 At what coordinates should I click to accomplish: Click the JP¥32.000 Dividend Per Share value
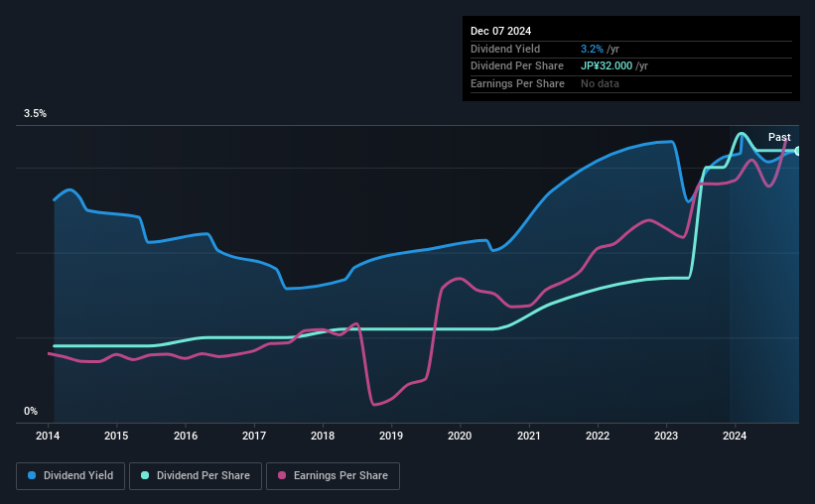607,66
